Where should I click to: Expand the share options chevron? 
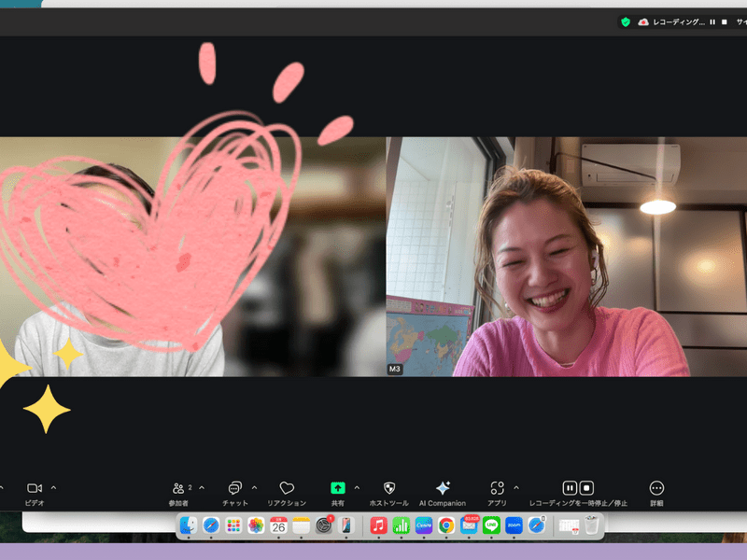click(x=357, y=487)
